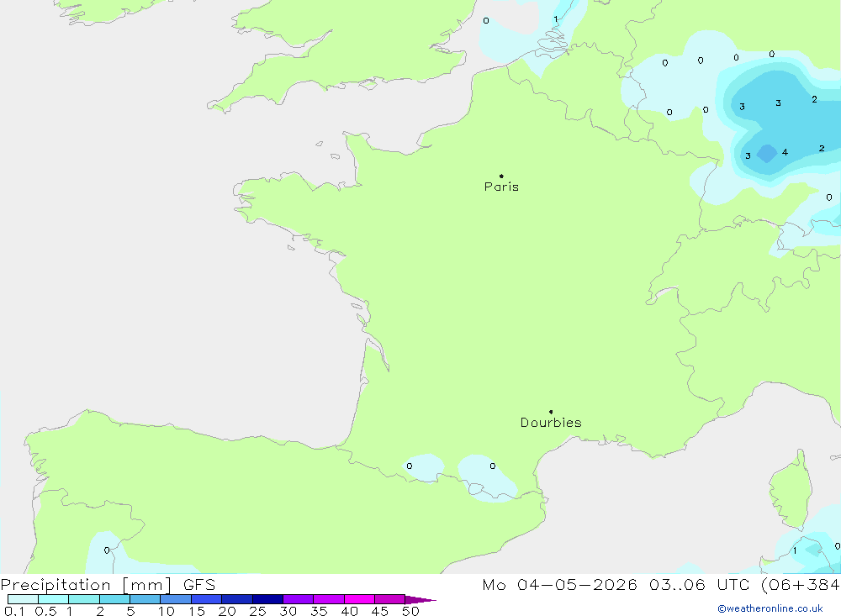Image resolution: width=841 pixels, height=616 pixels.
Task: Pick the 35–40 mm violet legend swatch
Action: (329, 599)
